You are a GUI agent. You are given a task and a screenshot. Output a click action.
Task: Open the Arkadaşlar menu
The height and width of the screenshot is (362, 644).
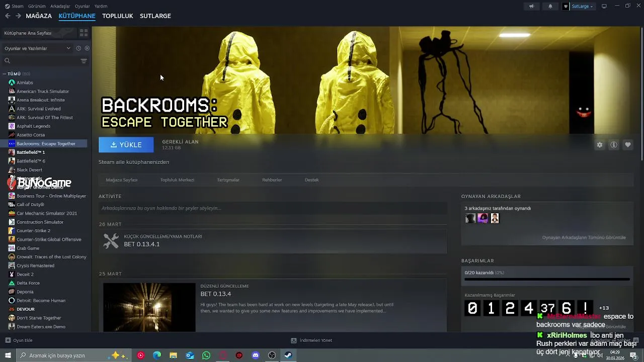coord(60,6)
